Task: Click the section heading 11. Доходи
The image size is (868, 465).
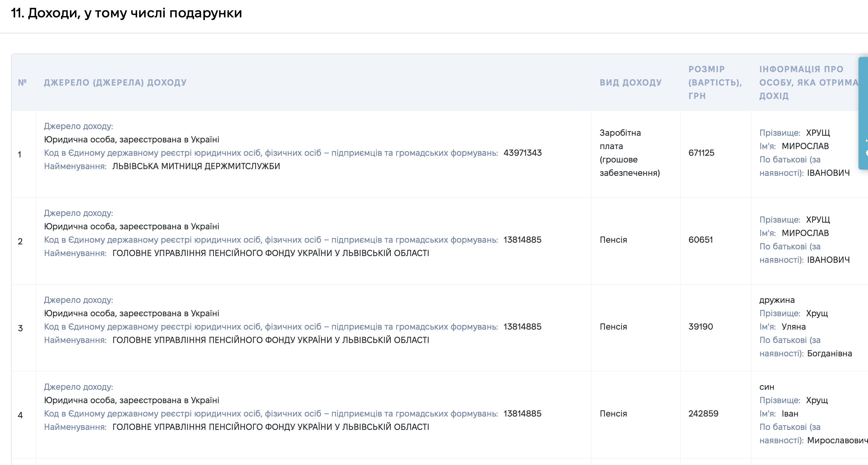Action: [x=126, y=13]
